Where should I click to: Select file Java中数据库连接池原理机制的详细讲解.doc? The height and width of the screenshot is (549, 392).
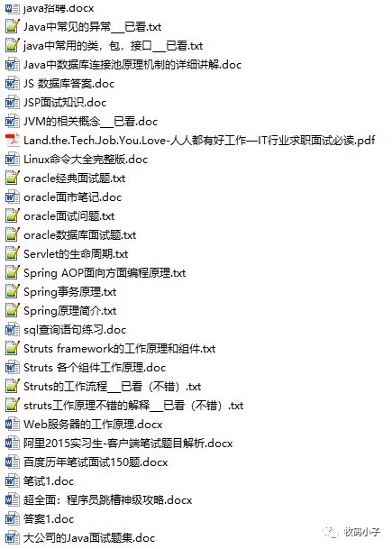point(132,65)
